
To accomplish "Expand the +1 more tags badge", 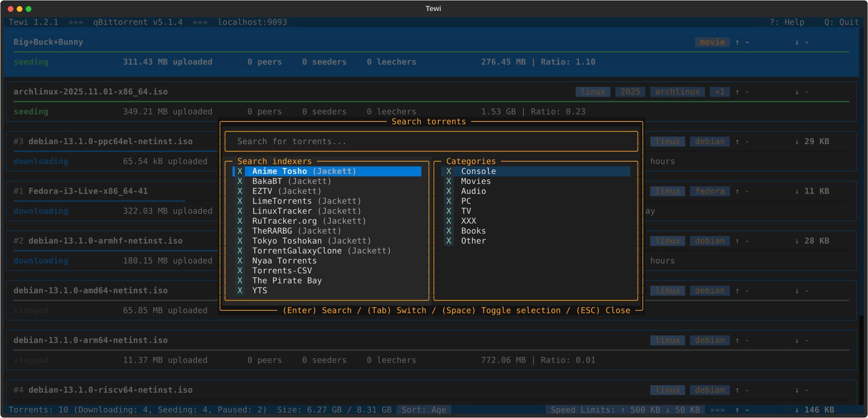I will (x=720, y=92).
